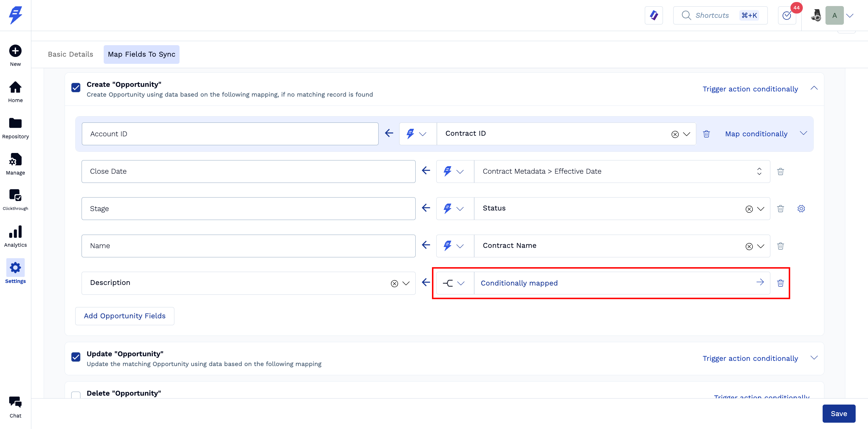This screenshot has width=868, height=429.
Task: Disable the Update "Opportunity" checkbox
Action: (x=76, y=357)
